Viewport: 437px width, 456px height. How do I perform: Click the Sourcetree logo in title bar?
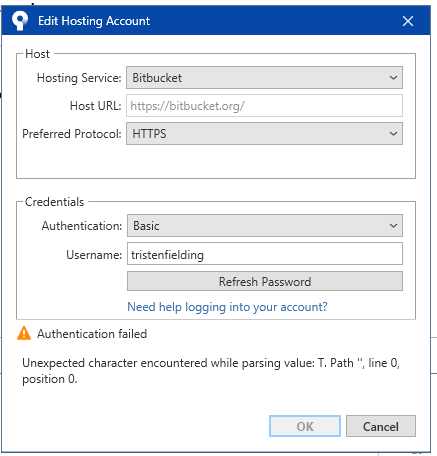point(20,21)
